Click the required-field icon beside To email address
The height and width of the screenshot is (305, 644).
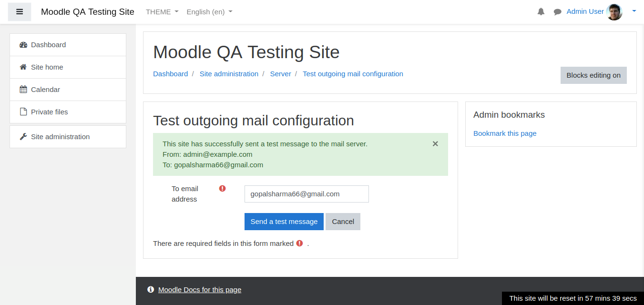pos(222,188)
